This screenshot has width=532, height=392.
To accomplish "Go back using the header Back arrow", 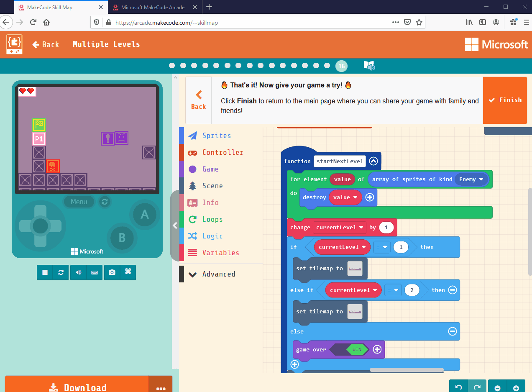I will tap(46, 44).
